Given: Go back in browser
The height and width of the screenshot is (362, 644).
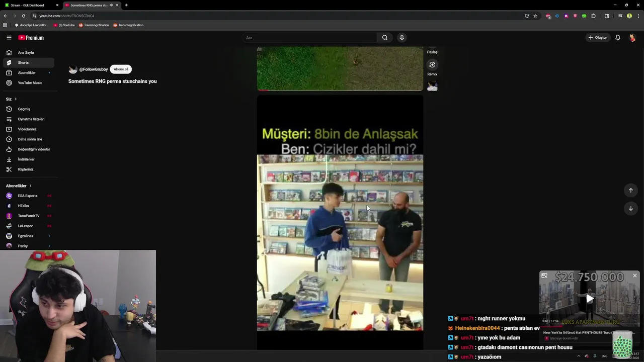Looking at the screenshot, I should [6, 16].
